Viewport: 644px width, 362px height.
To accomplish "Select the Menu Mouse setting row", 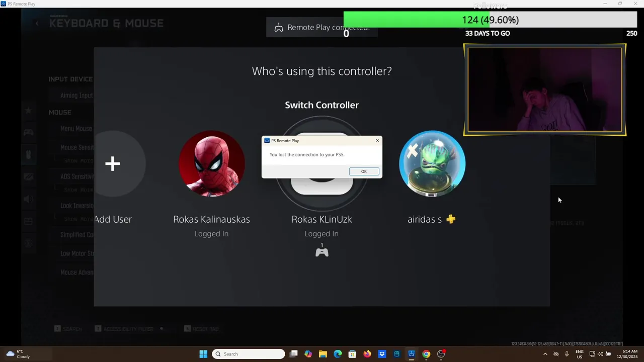I will pyautogui.click(x=71, y=129).
